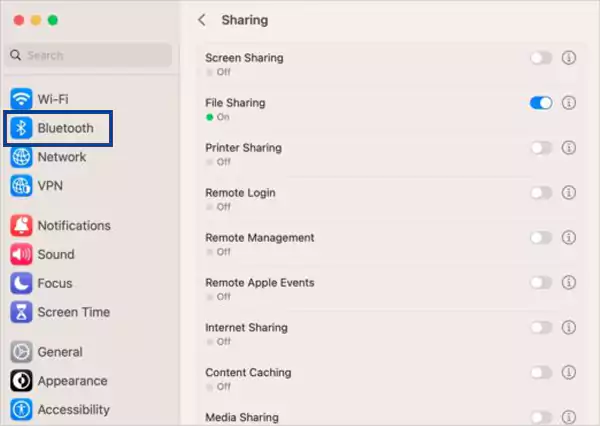Click the Screen Time hourglass icon
This screenshot has height=426, width=600.
coord(21,312)
